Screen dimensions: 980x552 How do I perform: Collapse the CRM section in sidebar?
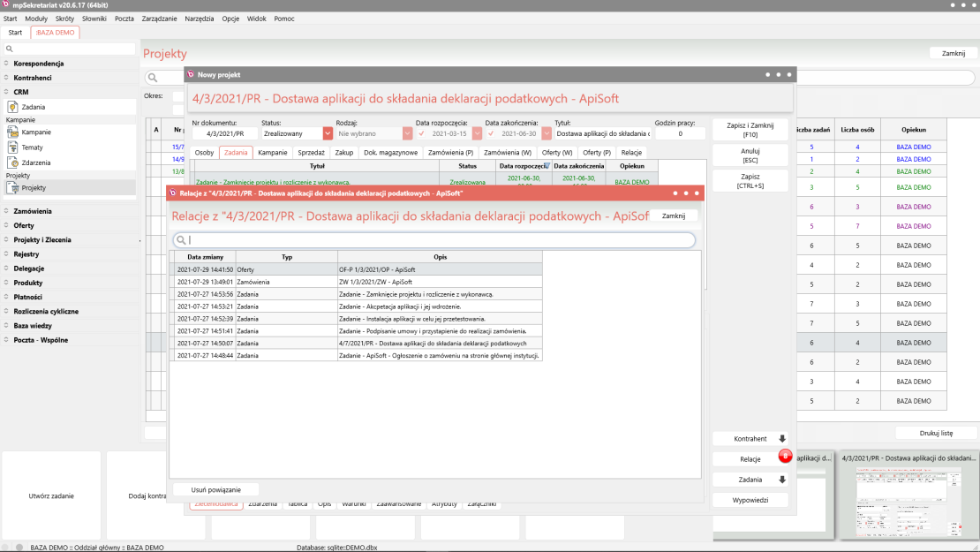[x=6, y=92]
